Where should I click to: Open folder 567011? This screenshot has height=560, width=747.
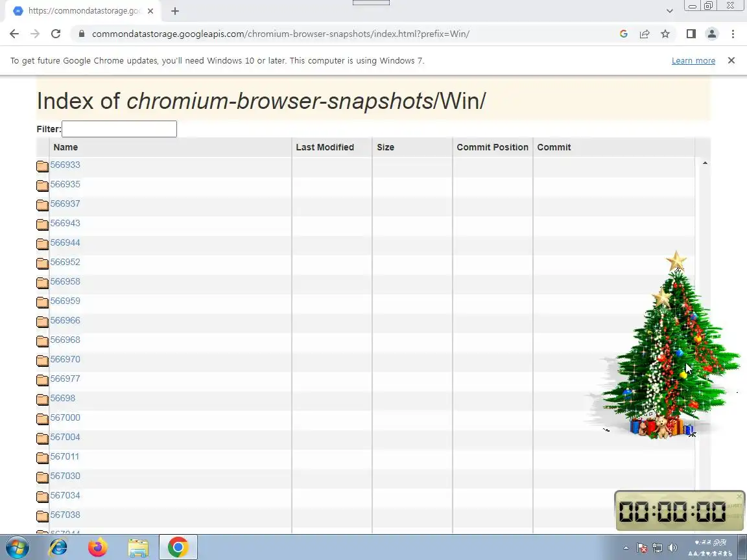(65, 457)
